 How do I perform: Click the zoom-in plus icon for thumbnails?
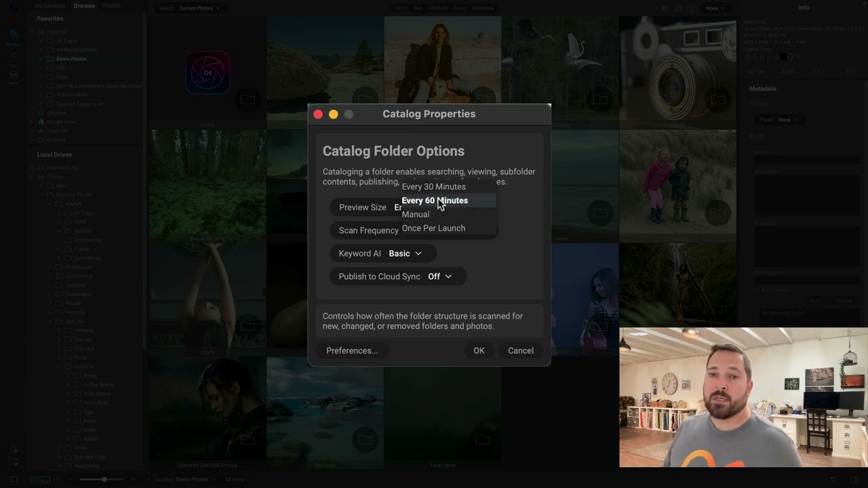pyautogui.click(x=133, y=480)
